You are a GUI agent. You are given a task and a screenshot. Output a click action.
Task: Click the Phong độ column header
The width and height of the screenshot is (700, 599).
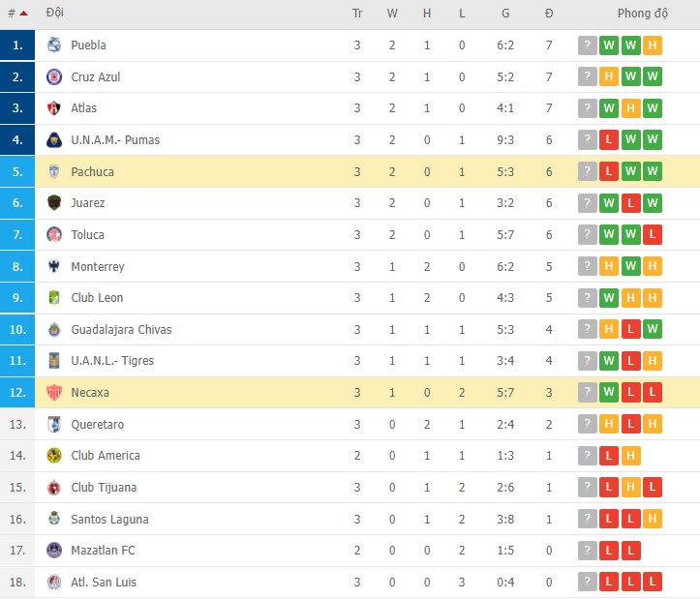pyautogui.click(x=643, y=14)
